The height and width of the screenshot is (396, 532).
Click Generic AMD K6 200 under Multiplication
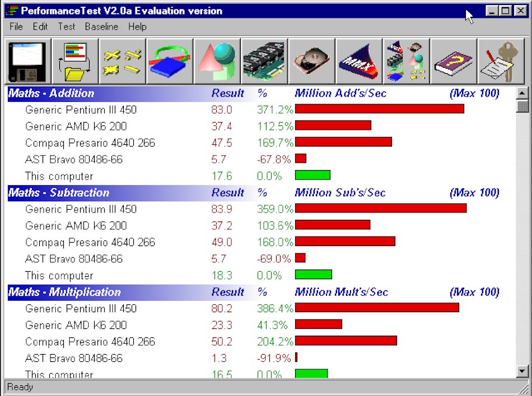tap(76, 325)
